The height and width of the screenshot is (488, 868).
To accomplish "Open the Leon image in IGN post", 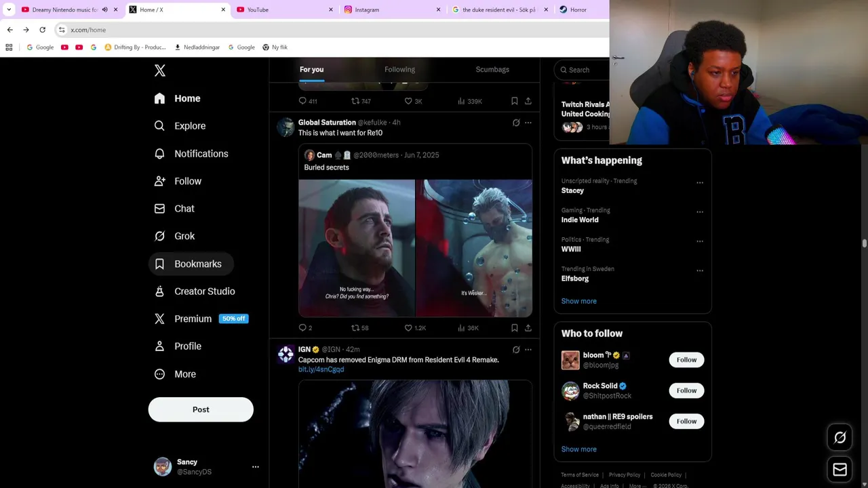I will 415,434.
